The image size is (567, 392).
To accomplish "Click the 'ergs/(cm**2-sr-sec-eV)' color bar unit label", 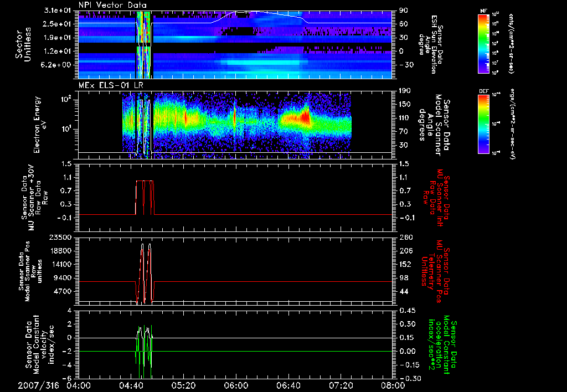I will pyautogui.click(x=512, y=124).
